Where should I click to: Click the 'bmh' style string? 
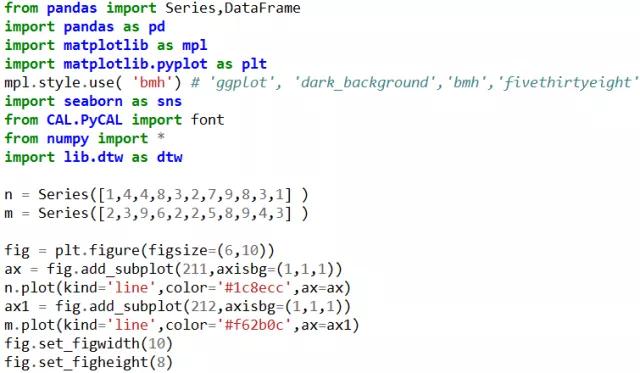pyautogui.click(x=152, y=82)
